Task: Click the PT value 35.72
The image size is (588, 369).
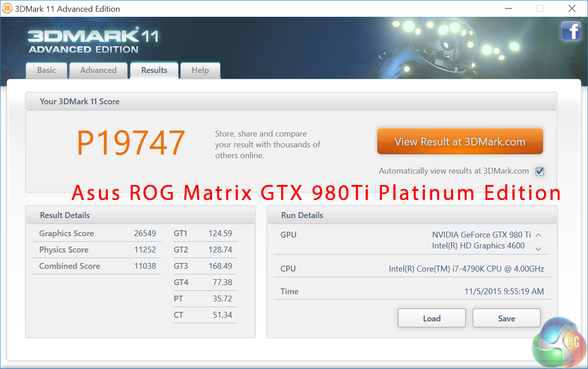Action: 222,299
